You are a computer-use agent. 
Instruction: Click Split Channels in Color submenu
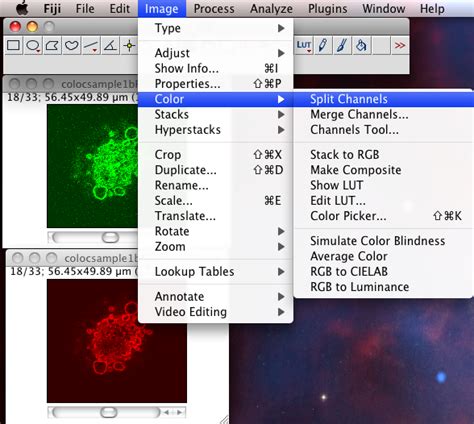click(383, 99)
